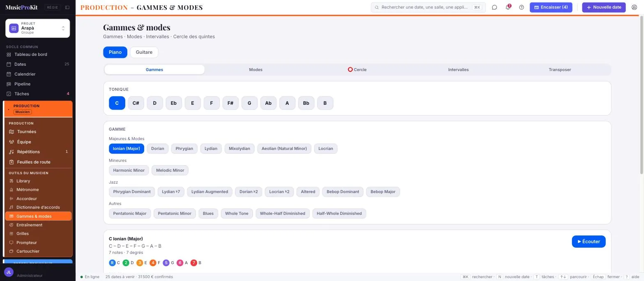Choose the Locrian ♮2 scale

point(279,192)
